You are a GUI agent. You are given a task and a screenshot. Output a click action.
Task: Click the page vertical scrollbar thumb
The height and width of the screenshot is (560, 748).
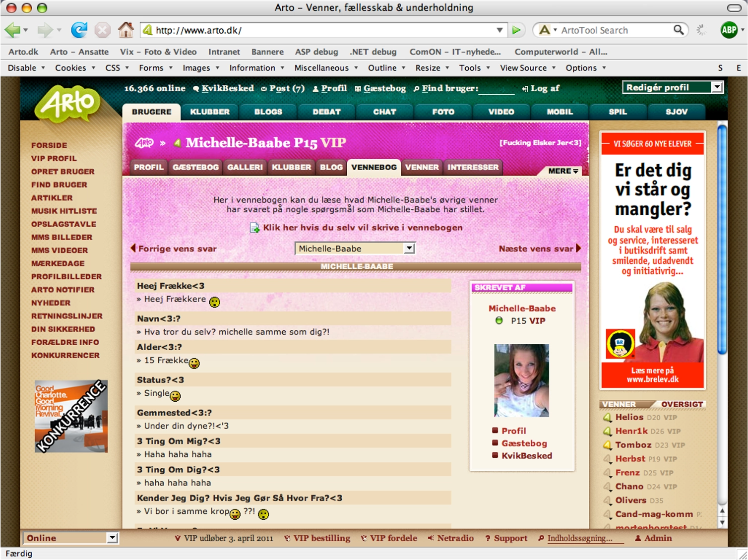[722, 240]
